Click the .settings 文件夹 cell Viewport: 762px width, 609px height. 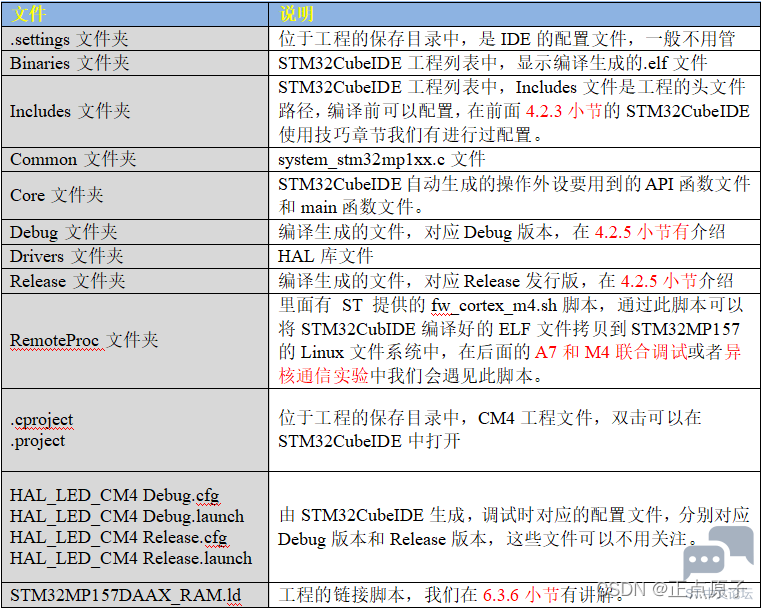70,39
